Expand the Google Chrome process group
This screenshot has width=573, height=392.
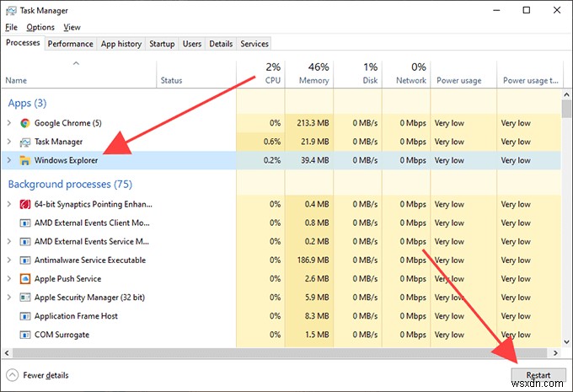coord(9,123)
